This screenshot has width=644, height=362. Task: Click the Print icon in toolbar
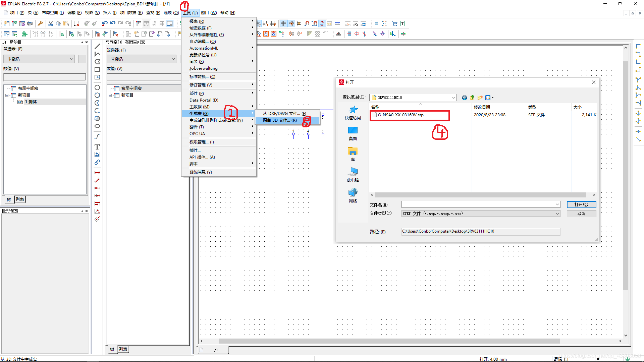coord(30,23)
